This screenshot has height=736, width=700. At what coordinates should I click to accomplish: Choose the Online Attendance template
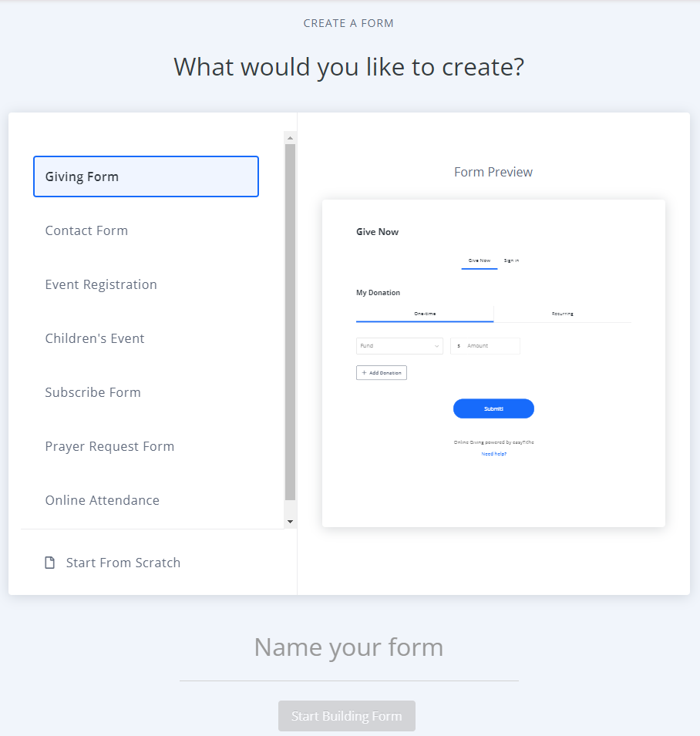tap(102, 500)
